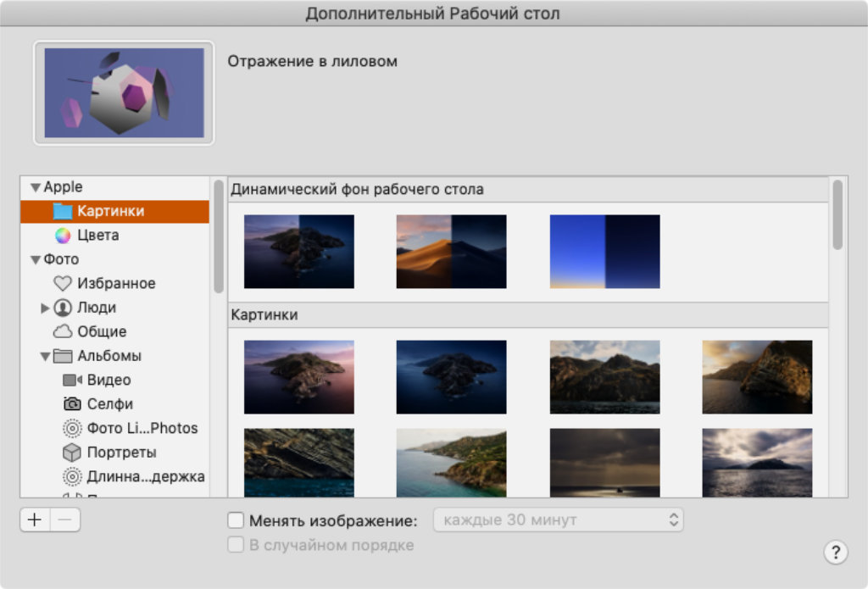This screenshot has width=868, height=589.
Task: Collapse the Фото section triangle
Action: (35, 260)
